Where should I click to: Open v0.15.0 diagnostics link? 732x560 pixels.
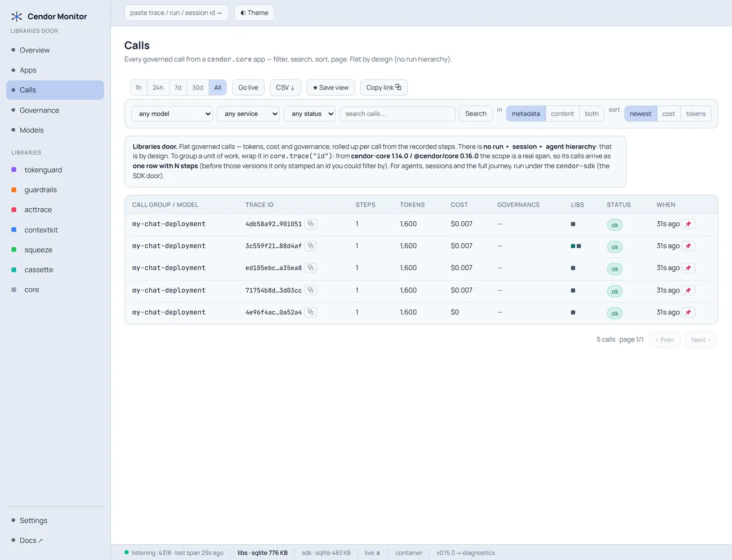[x=466, y=553]
